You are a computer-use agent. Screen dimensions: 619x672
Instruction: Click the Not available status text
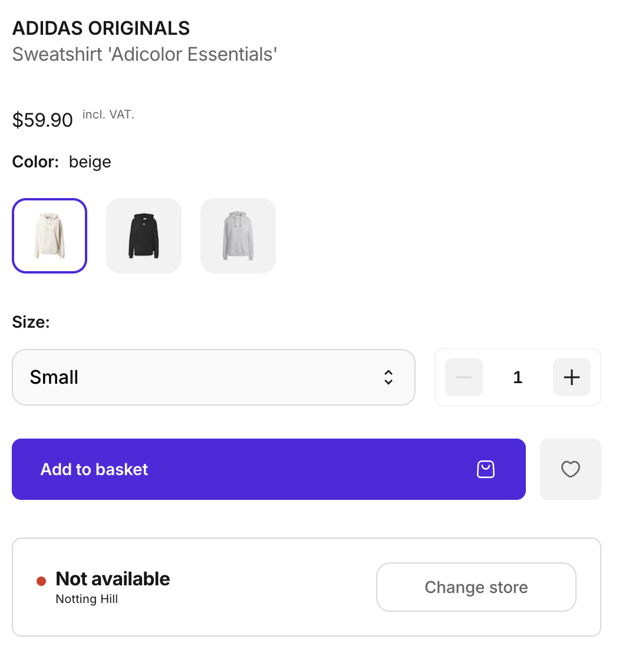click(113, 579)
